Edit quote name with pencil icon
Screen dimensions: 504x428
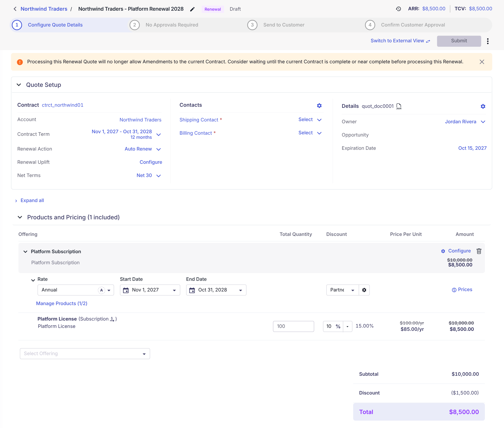[x=192, y=9]
